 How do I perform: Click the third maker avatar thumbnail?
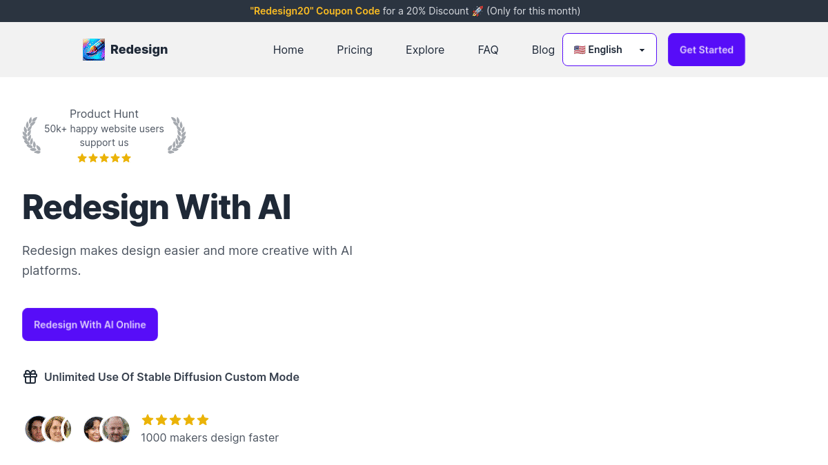(x=94, y=429)
